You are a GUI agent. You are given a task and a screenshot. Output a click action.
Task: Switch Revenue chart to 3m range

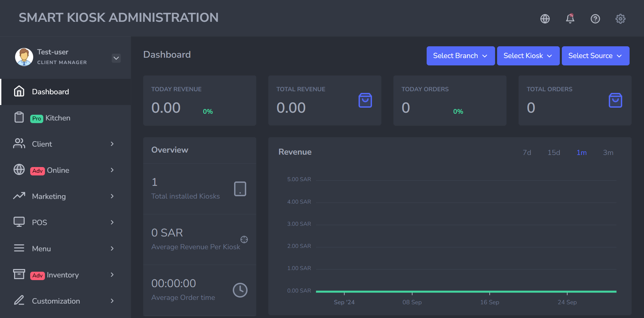click(608, 153)
